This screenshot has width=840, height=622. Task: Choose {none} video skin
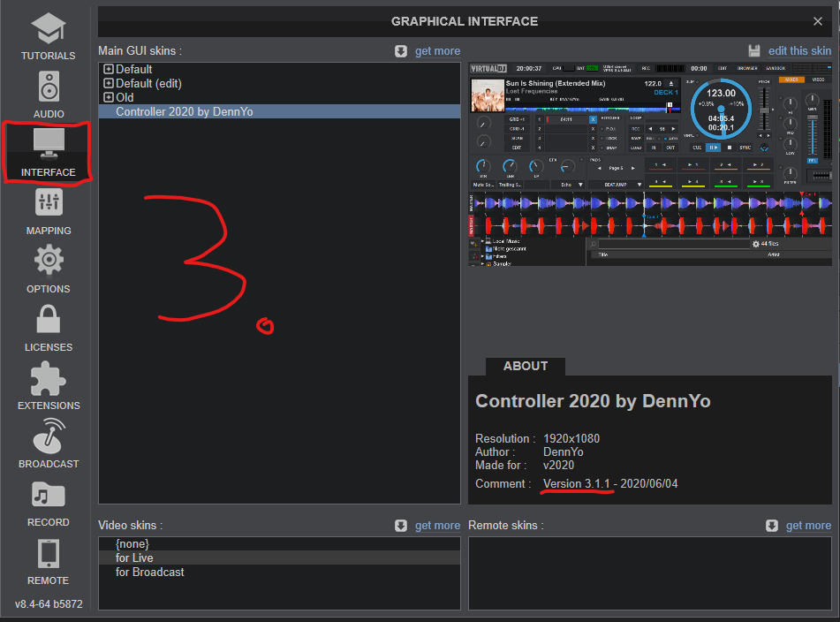coord(279,543)
